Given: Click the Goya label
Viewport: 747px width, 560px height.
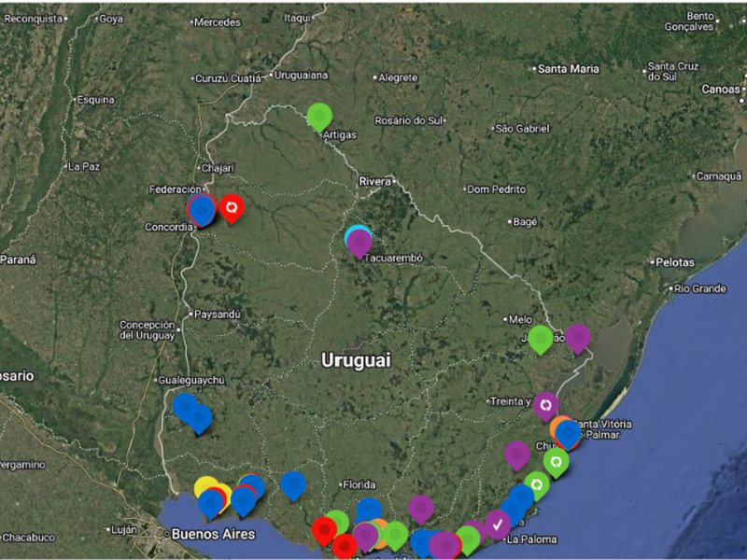Looking at the screenshot, I should click(x=111, y=19).
